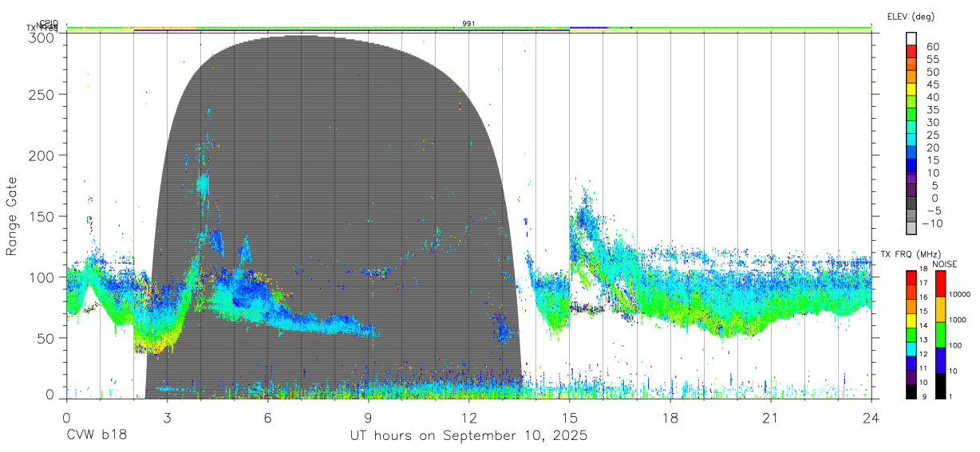Click the '9' tick on UT hours axis
This screenshot has width=980, height=452.
(x=368, y=418)
